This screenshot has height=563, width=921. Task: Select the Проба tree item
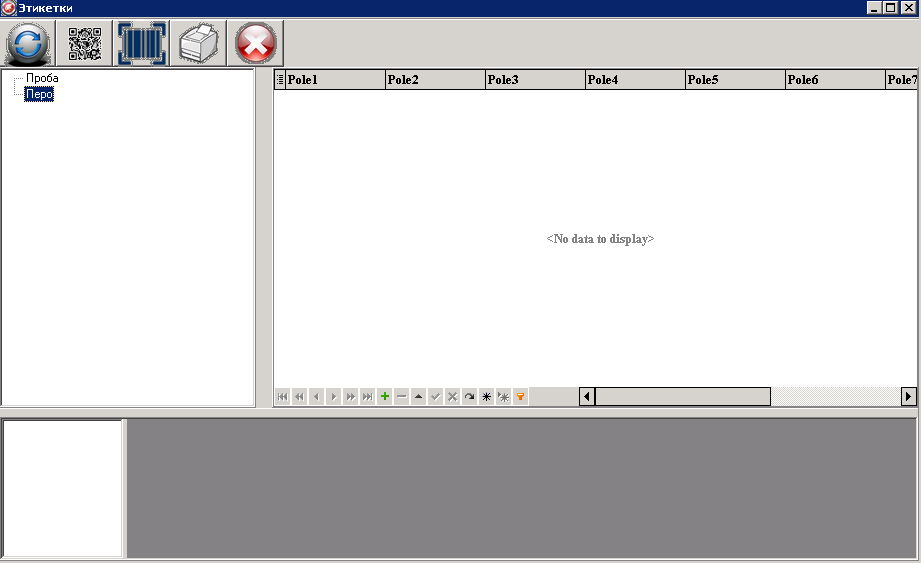pyautogui.click(x=42, y=78)
